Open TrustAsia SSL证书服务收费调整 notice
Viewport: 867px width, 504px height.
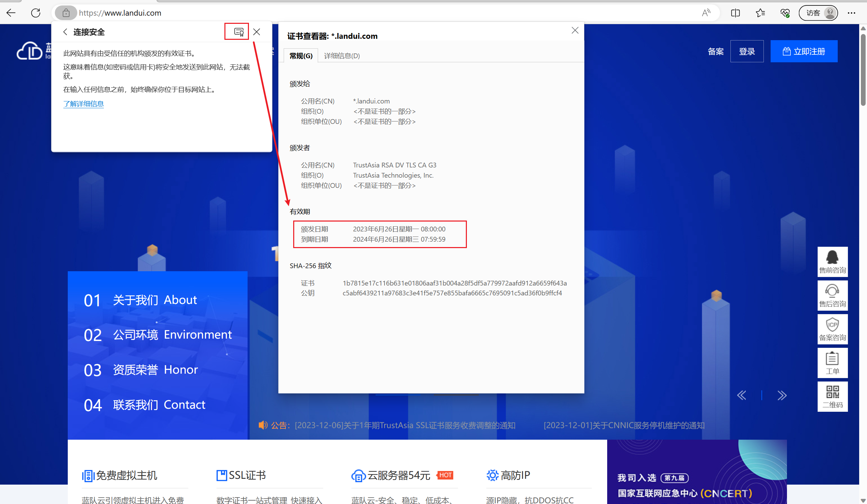coord(405,425)
